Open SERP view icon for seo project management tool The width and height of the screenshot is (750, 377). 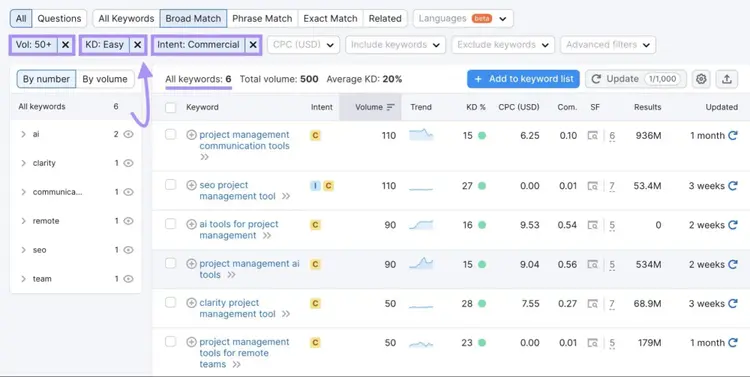tap(593, 186)
